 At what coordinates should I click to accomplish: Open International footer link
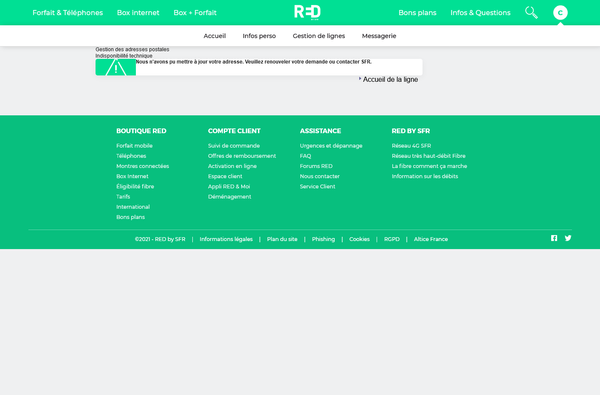pos(133,207)
